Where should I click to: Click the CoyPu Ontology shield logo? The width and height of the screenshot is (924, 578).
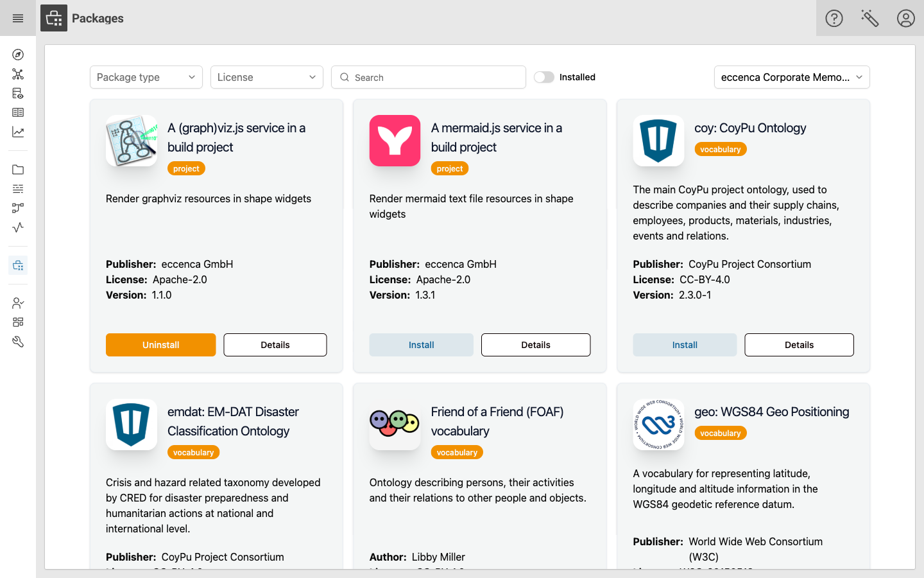658,141
